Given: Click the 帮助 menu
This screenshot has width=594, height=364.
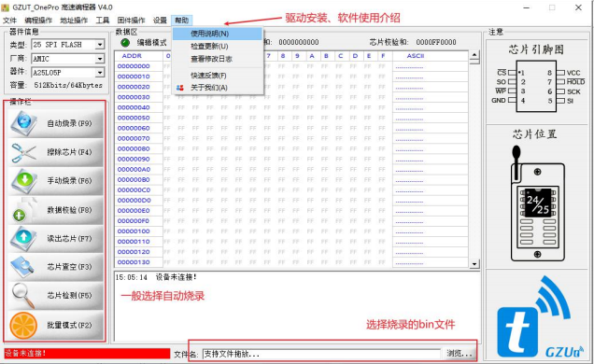Looking at the screenshot, I should tap(182, 20).
